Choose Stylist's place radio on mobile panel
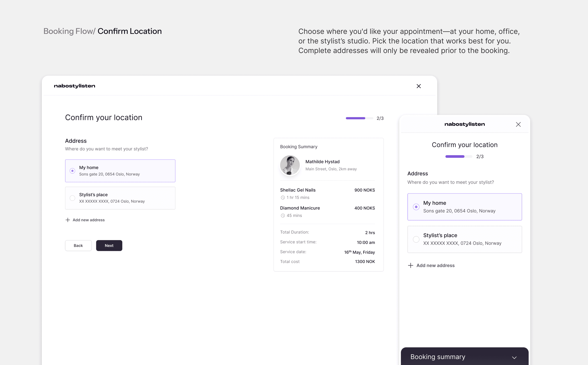The image size is (588, 365). click(x=416, y=239)
